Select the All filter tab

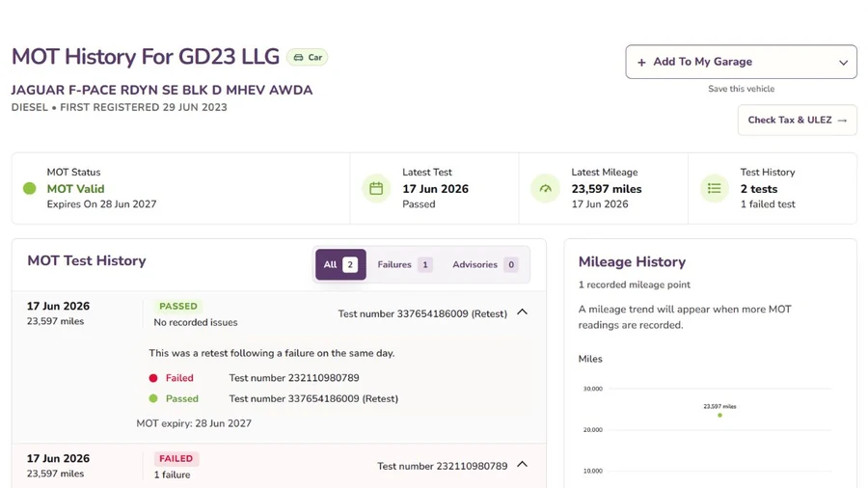(x=340, y=264)
